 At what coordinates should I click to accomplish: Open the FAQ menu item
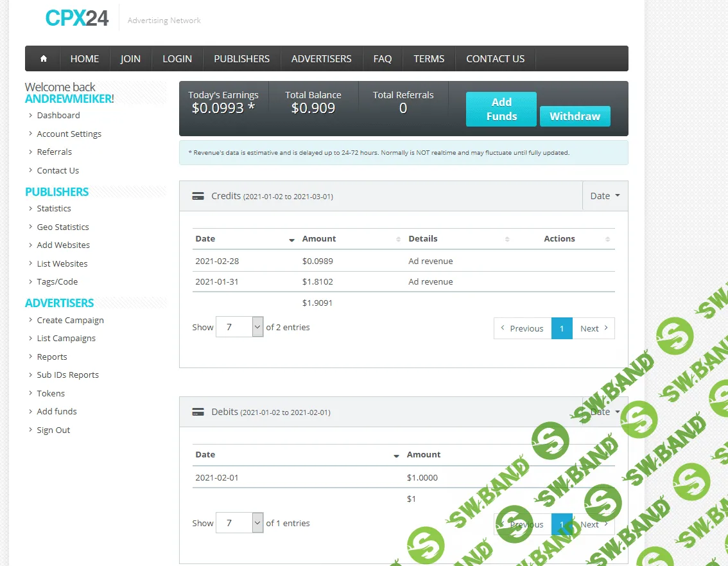pyautogui.click(x=382, y=58)
